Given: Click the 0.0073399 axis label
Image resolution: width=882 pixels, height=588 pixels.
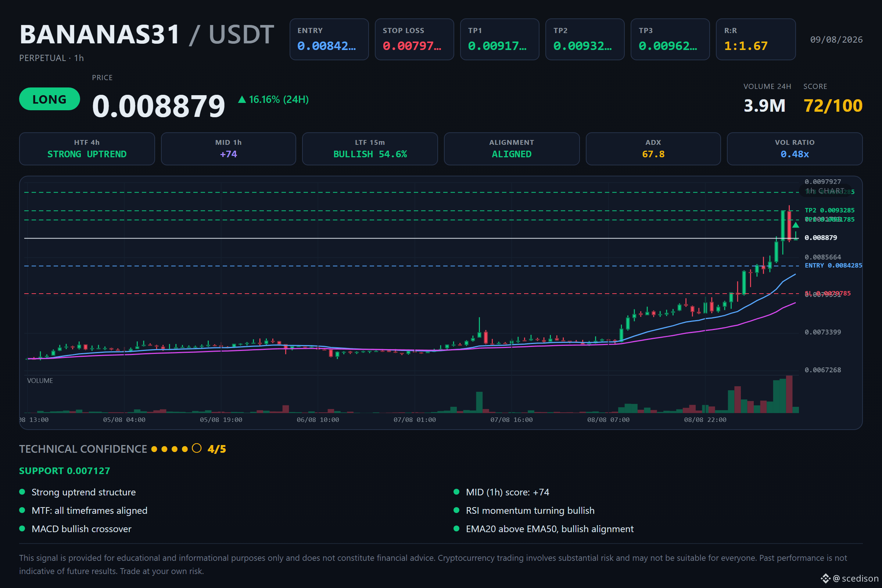Looking at the screenshot, I should 823,332.
